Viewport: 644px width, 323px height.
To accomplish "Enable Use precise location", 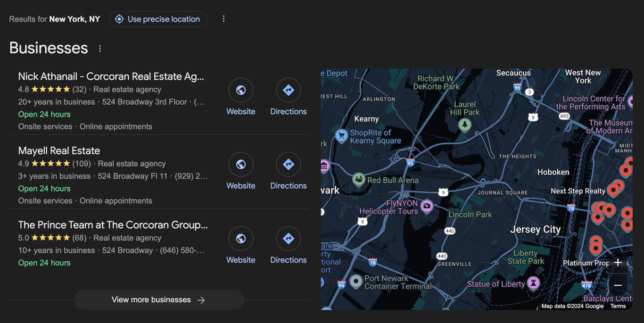I will (x=158, y=19).
